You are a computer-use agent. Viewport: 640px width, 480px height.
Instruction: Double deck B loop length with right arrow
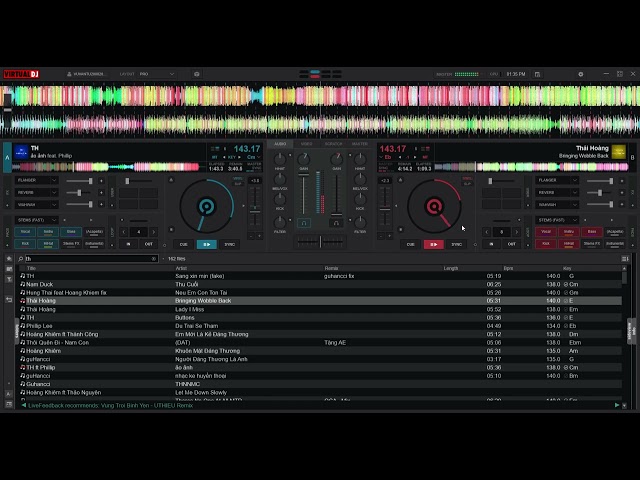pyautogui.click(x=516, y=232)
